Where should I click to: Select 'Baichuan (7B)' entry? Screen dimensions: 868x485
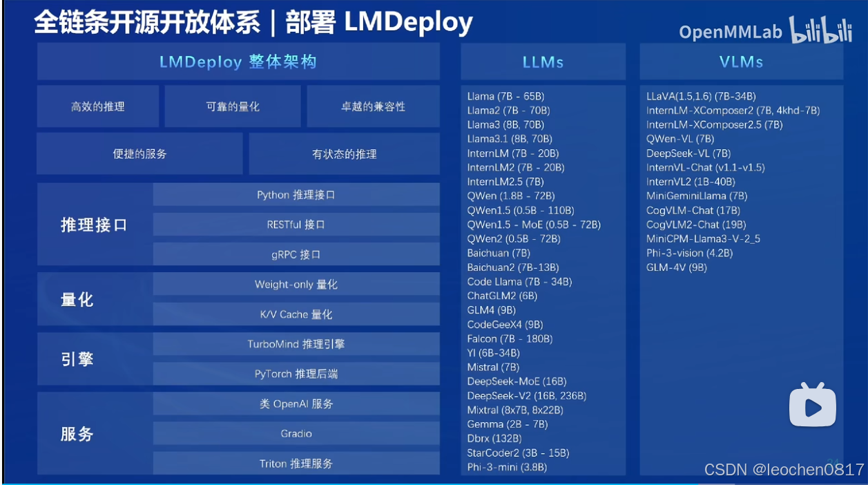pos(499,253)
